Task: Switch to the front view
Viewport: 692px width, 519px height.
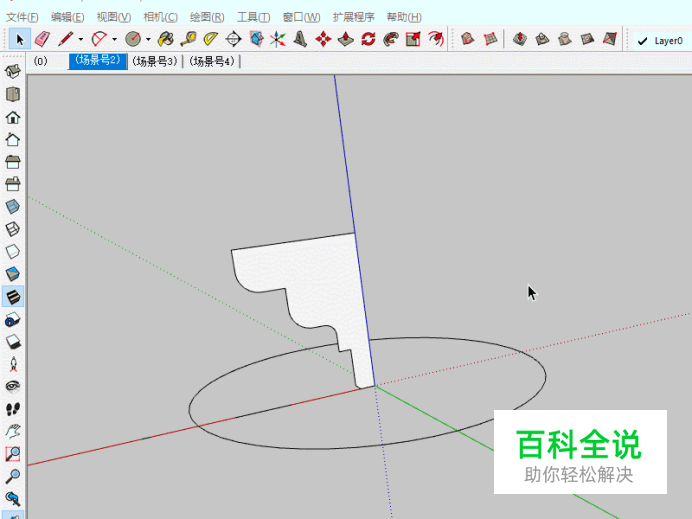Action: click(13, 117)
